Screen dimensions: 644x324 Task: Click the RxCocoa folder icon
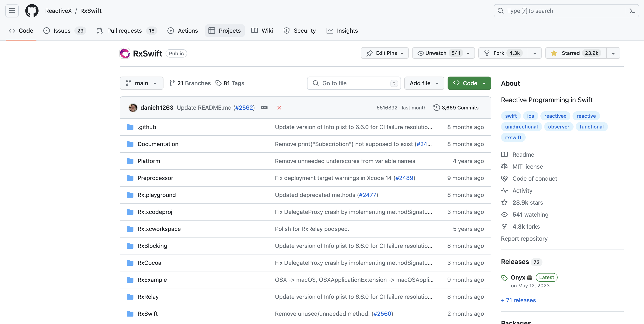[x=130, y=263]
